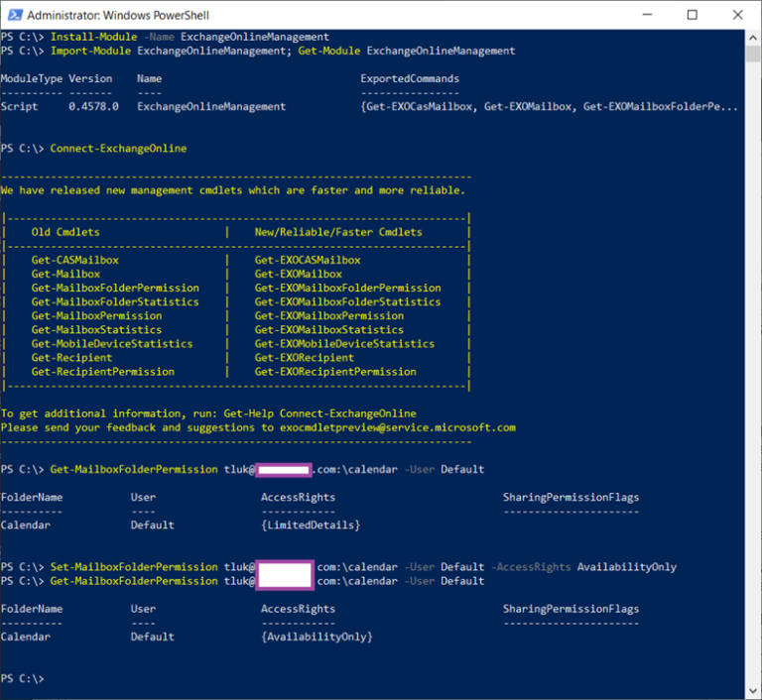The height and width of the screenshot is (700, 762).
Task: Click 'Get-EXOMailboxStatistics' entry
Action: pos(329,330)
